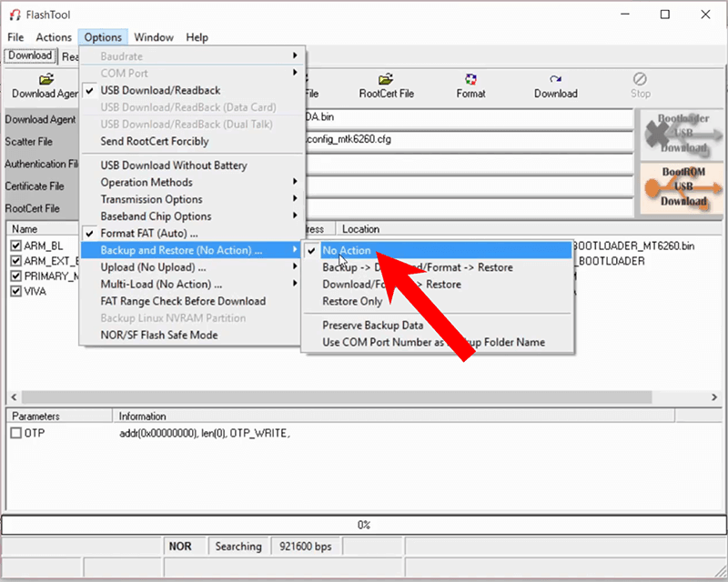Click the OTP_WRITE information text

204,434
